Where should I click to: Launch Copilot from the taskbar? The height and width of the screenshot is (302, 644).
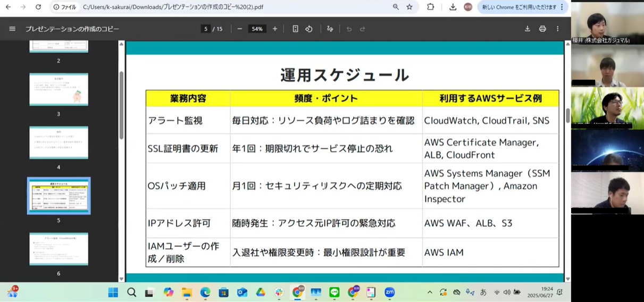(x=169, y=292)
